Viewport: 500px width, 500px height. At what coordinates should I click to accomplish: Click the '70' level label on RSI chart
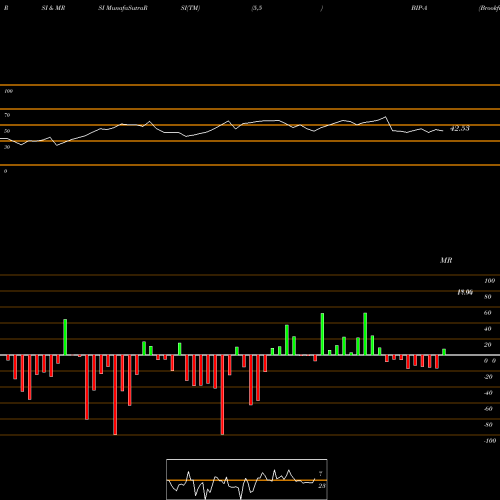click(x=7, y=115)
